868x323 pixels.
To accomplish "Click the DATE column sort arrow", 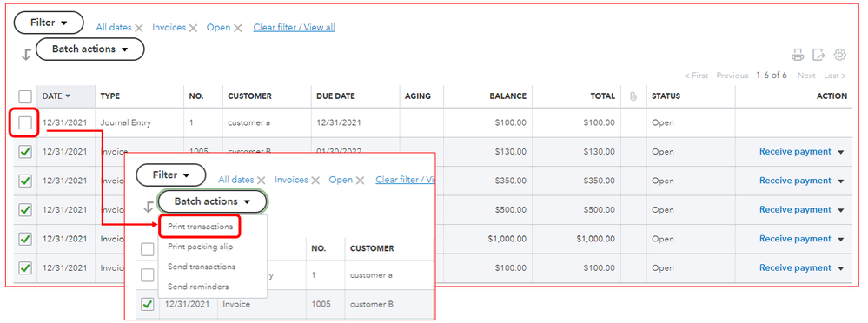I will (x=68, y=96).
